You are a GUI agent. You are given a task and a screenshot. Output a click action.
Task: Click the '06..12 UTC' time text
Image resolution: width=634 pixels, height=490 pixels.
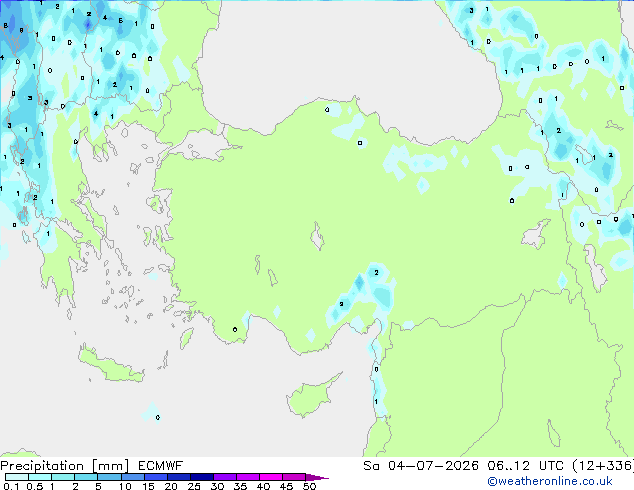coord(525,466)
